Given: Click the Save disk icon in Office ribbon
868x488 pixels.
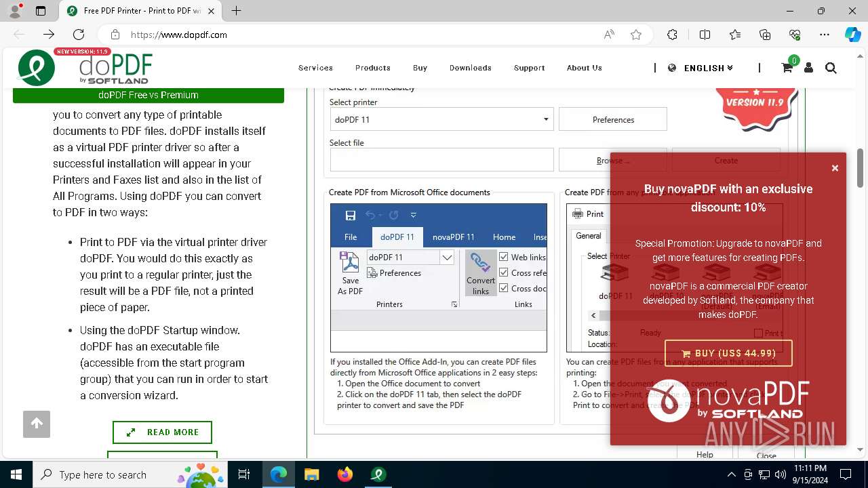Looking at the screenshot, I should point(351,216).
